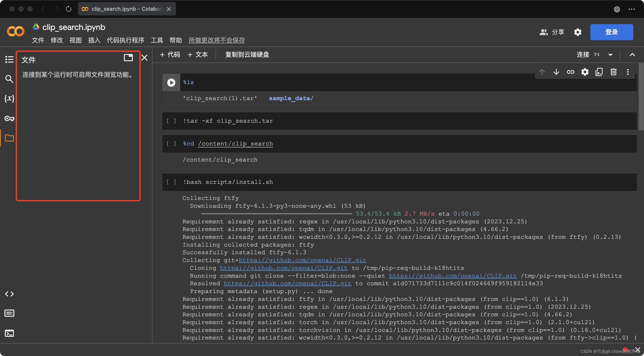Expand the connect runtime dropdown arrow

click(x=610, y=55)
